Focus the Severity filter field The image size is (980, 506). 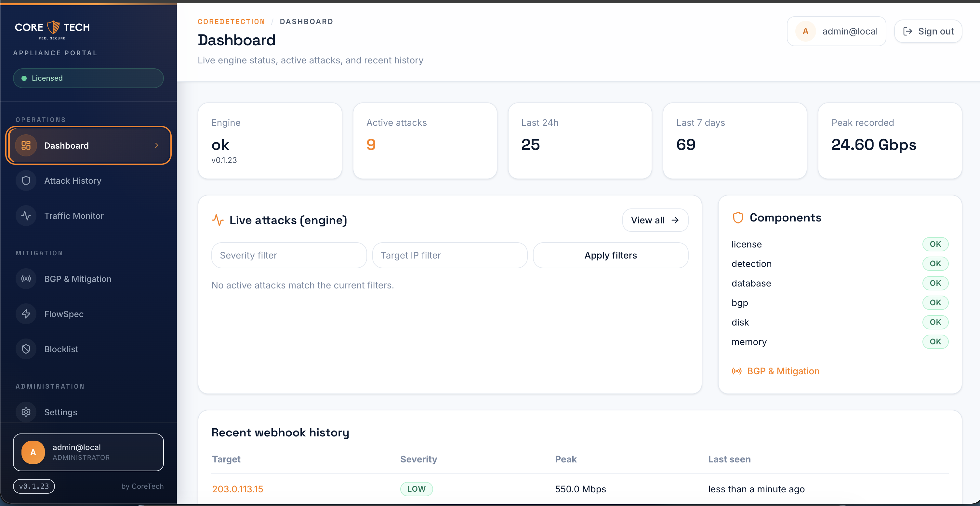289,255
